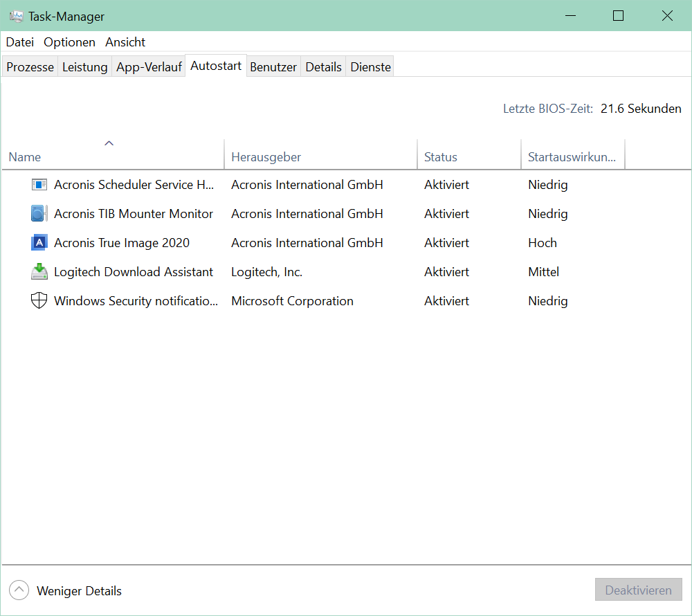Click the Acronis TIB Mounter Monitor icon
Screen dimensions: 692x616
(39, 214)
